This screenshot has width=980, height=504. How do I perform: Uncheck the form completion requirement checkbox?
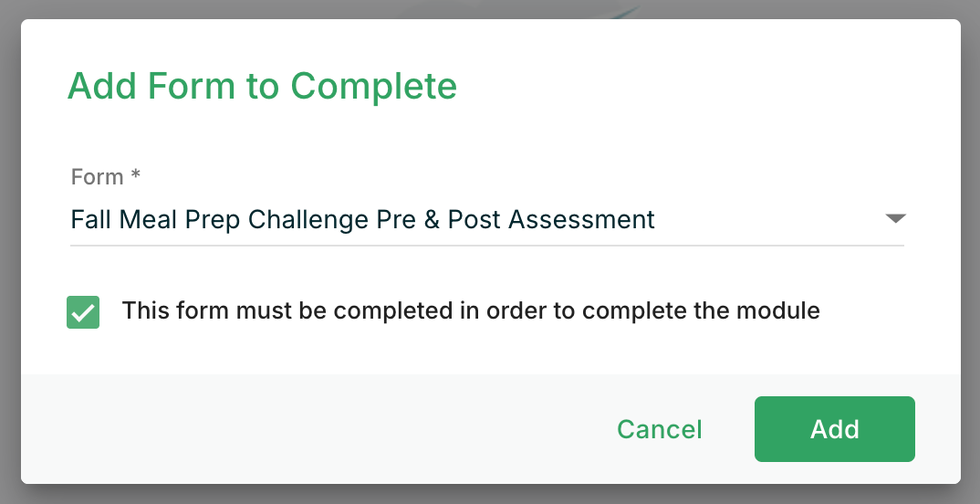83,312
